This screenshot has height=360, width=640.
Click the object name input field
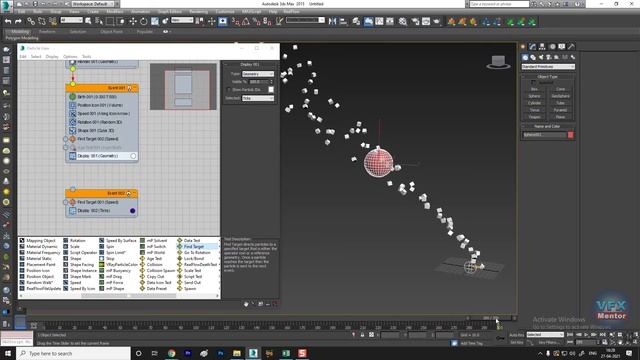coord(544,135)
